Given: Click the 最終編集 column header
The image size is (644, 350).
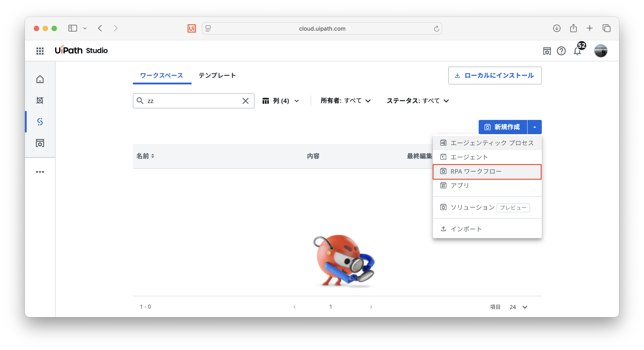Looking at the screenshot, I should coord(420,156).
